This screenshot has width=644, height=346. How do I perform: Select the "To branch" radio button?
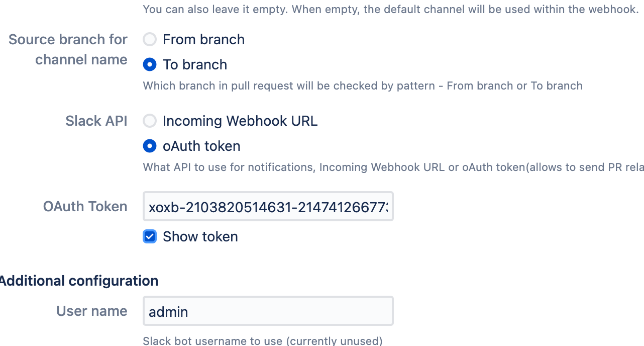tap(150, 64)
